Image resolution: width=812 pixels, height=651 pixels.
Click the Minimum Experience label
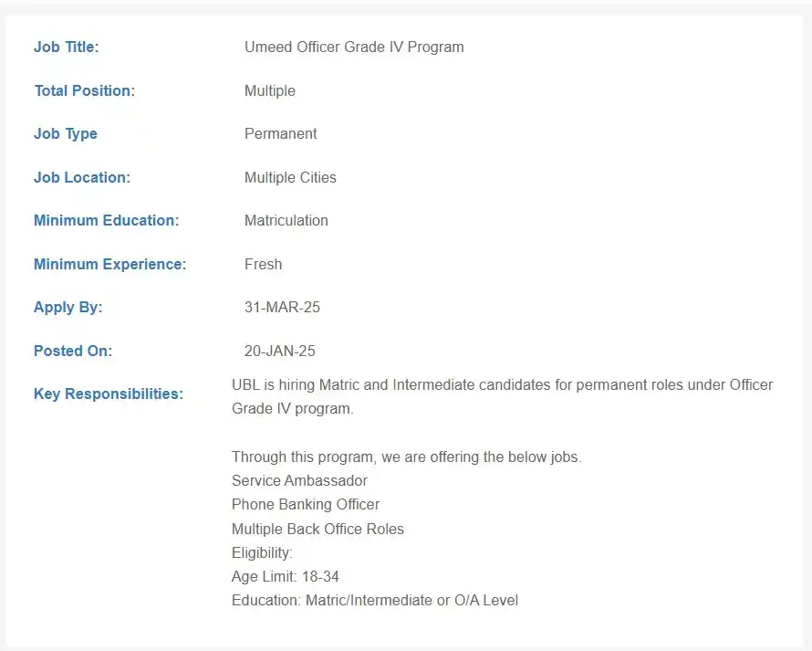pos(109,265)
